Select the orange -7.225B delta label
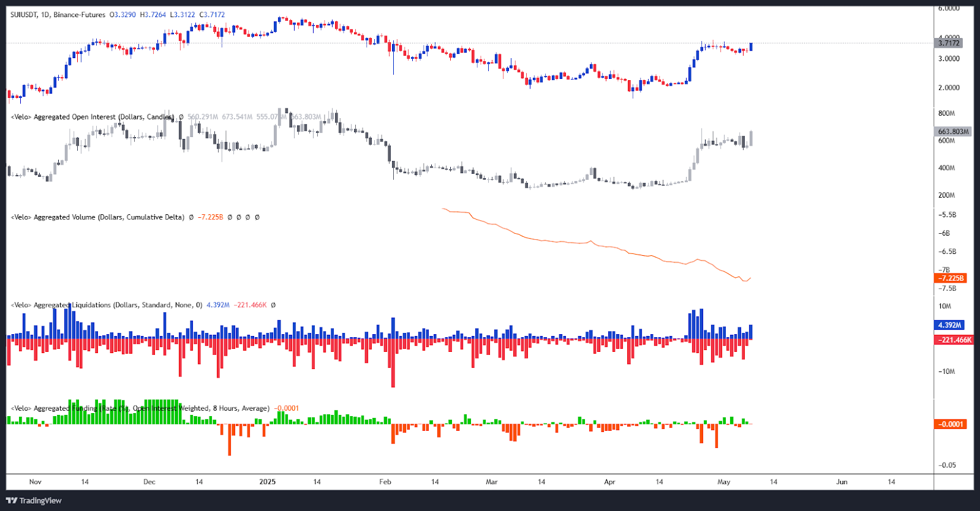Image resolution: width=980 pixels, height=511 pixels. pyautogui.click(x=951, y=278)
